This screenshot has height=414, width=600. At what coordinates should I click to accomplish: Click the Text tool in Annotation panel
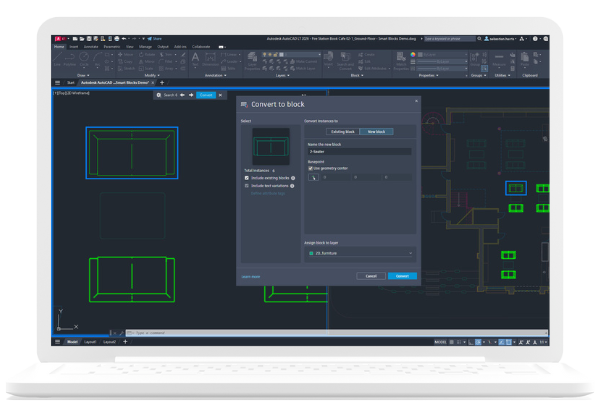tap(195, 59)
